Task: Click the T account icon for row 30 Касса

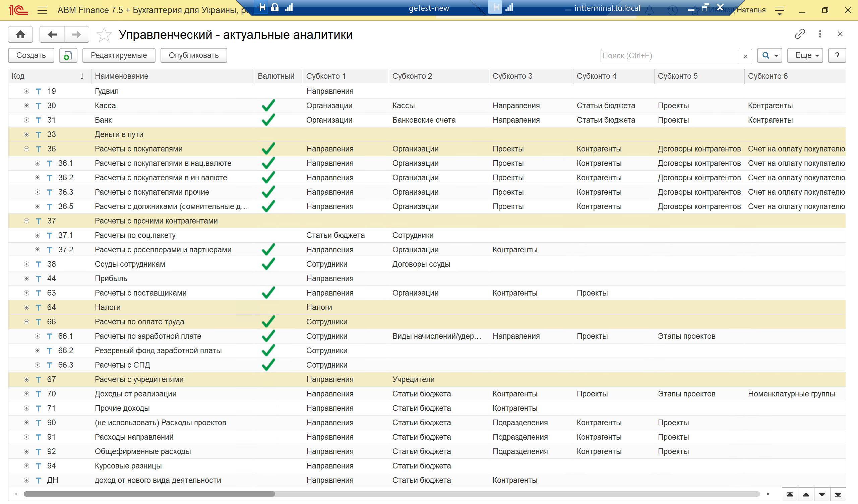Action: [39, 106]
